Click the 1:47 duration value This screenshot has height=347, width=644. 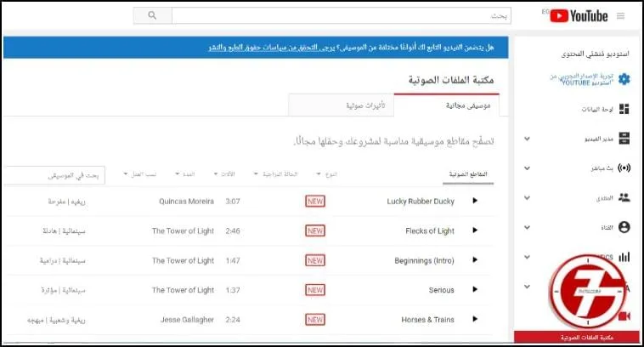point(233,260)
